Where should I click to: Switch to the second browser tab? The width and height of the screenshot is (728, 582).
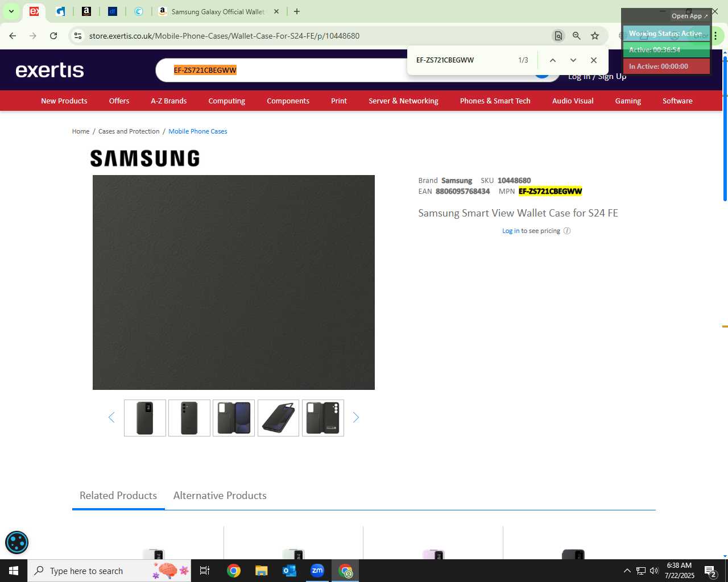pos(60,11)
